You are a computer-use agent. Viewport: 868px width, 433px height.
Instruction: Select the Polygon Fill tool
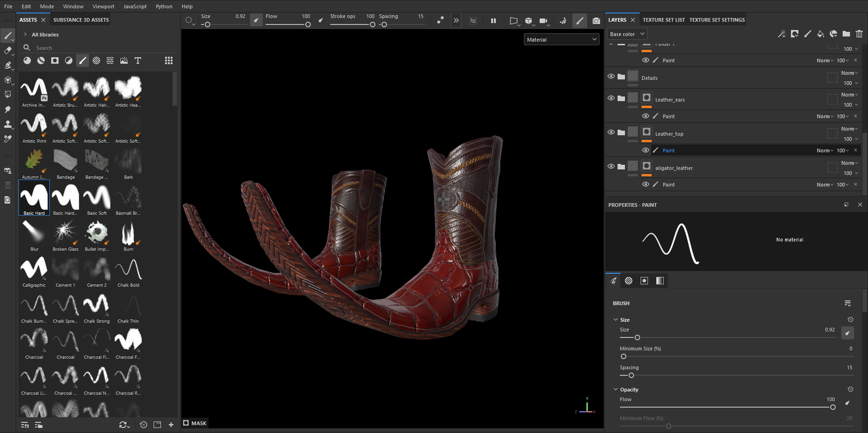(x=8, y=95)
